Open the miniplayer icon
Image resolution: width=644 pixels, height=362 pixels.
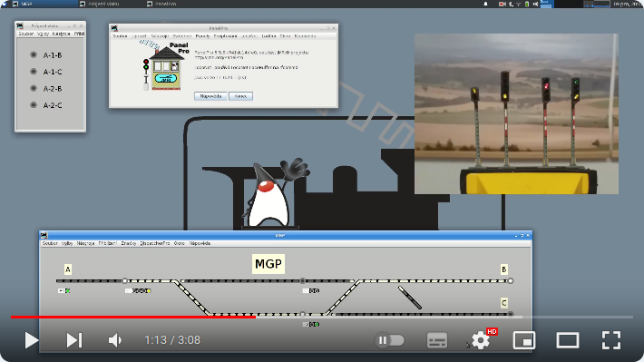tap(524, 340)
